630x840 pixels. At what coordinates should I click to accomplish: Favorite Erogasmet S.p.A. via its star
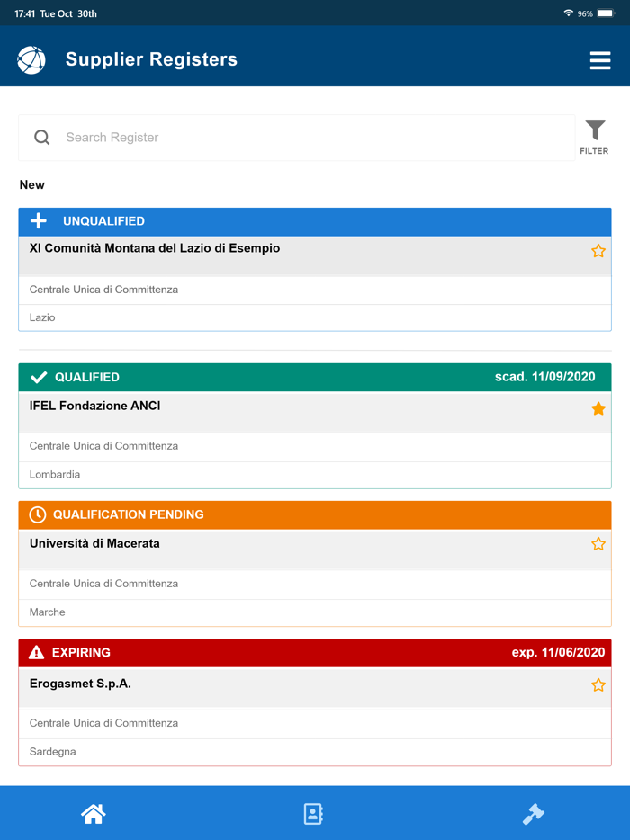[x=598, y=684]
